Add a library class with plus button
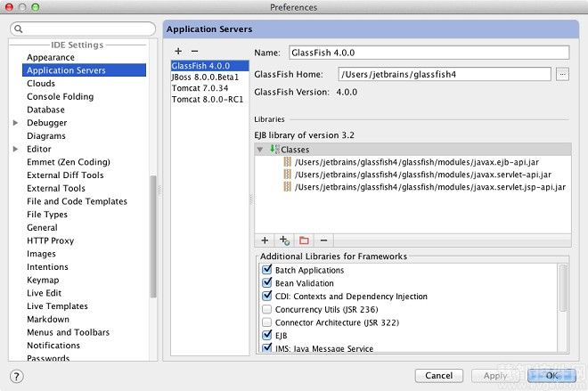This screenshot has height=391, width=588. 265,240
